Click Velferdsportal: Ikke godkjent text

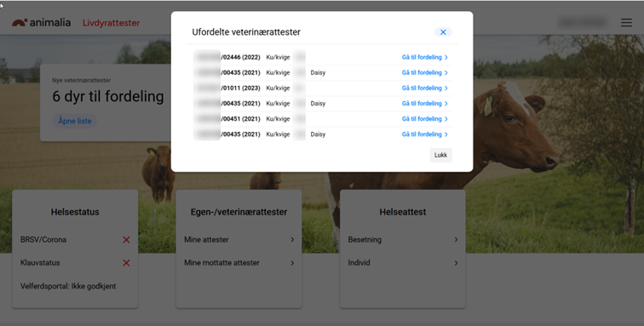[x=68, y=286]
